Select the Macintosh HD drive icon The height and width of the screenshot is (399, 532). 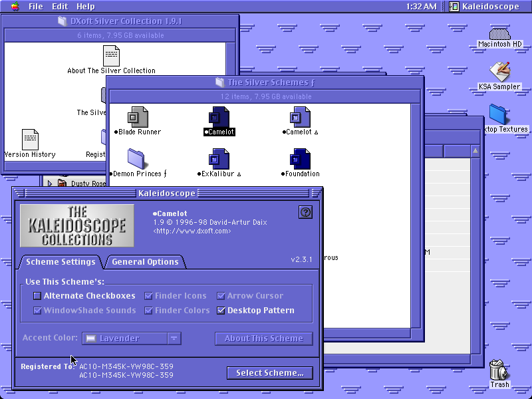500,34
